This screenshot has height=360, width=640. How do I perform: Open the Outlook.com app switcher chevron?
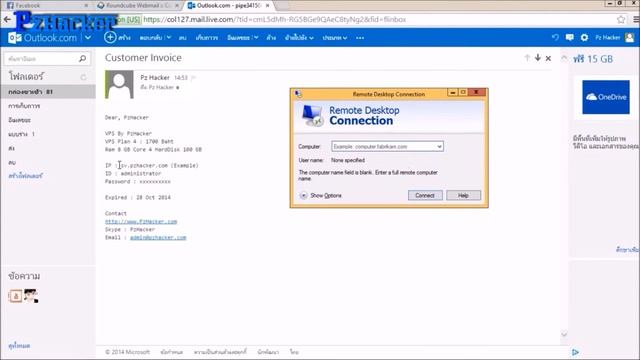tap(88, 38)
